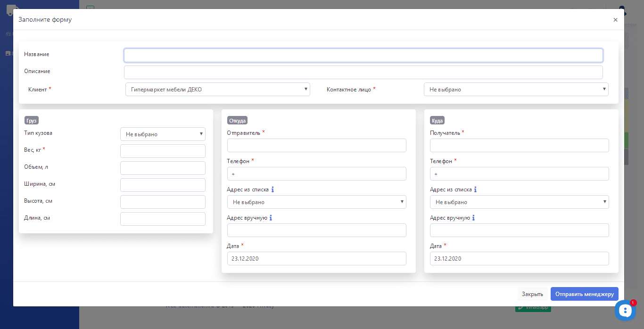Click info icon beside recipient's Адрес вручную
This screenshot has height=329, width=644.
tap(473, 218)
